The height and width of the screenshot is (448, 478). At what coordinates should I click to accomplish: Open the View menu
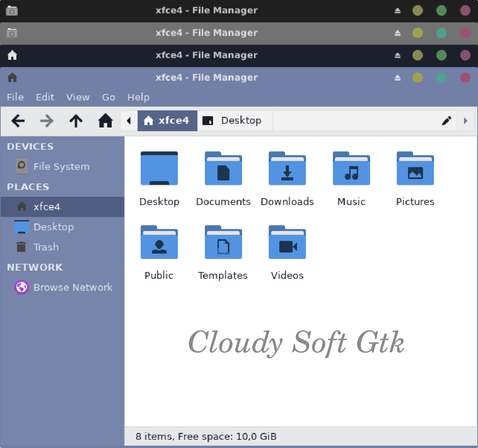78,97
